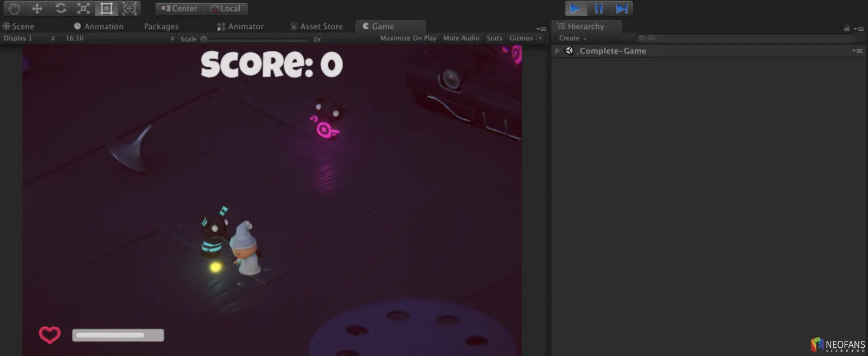Click the heart health icon in game
The width and height of the screenshot is (868, 356).
point(49,334)
